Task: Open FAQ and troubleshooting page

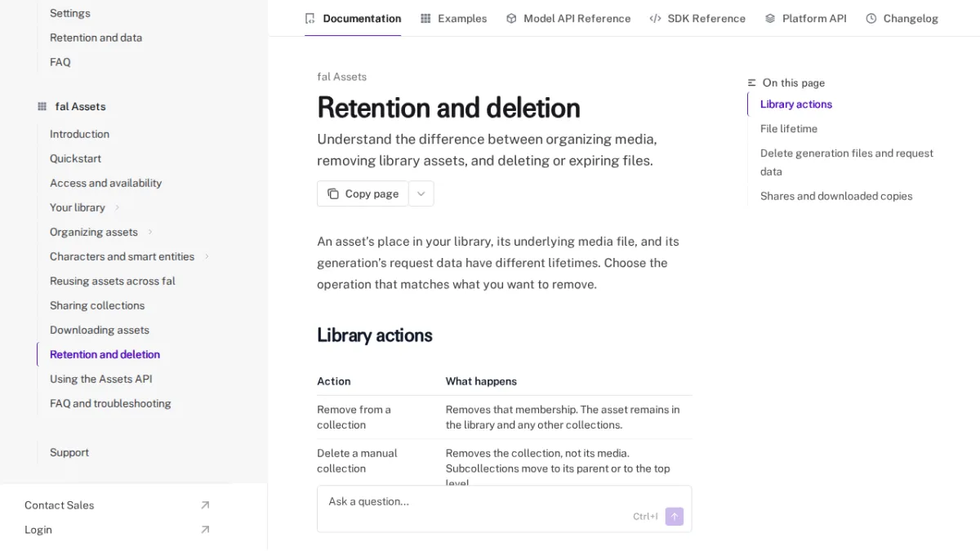Action: click(110, 403)
